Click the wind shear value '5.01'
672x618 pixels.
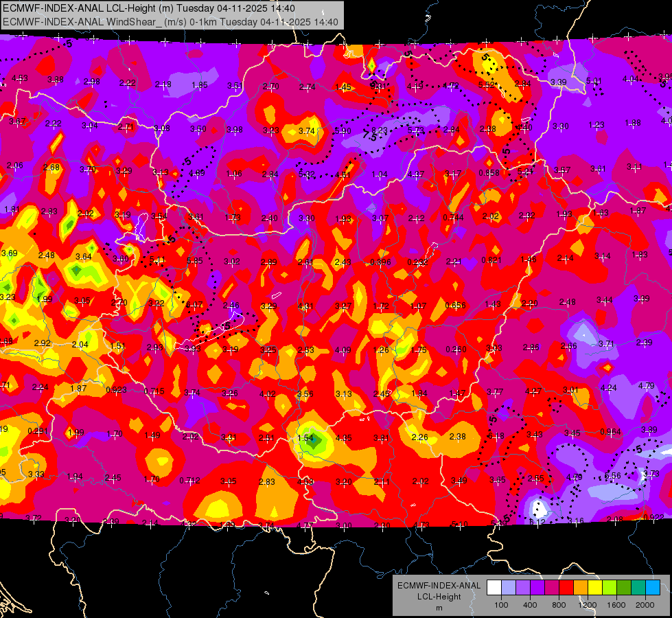(594, 81)
